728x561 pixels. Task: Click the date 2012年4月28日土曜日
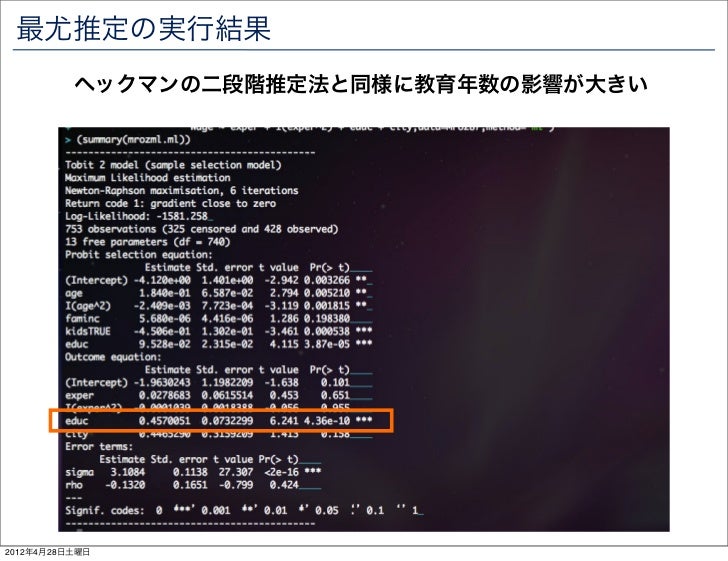47,552
